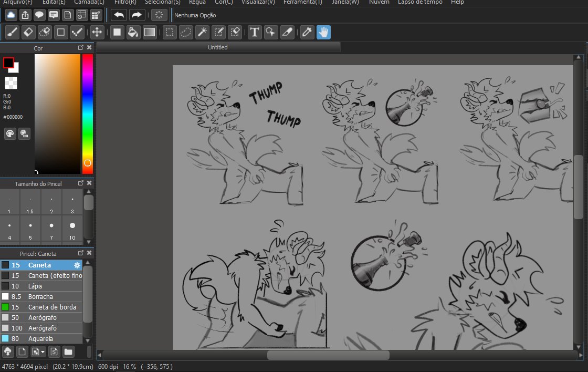Float the Cor panel window
Image resolution: width=588 pixels, height=372 pixels.
point(81,47)
